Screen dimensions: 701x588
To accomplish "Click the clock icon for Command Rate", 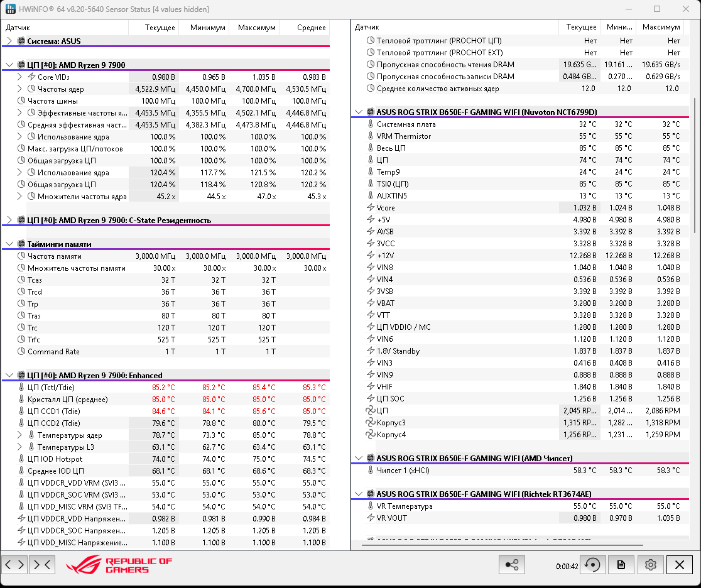I will 21,351.
